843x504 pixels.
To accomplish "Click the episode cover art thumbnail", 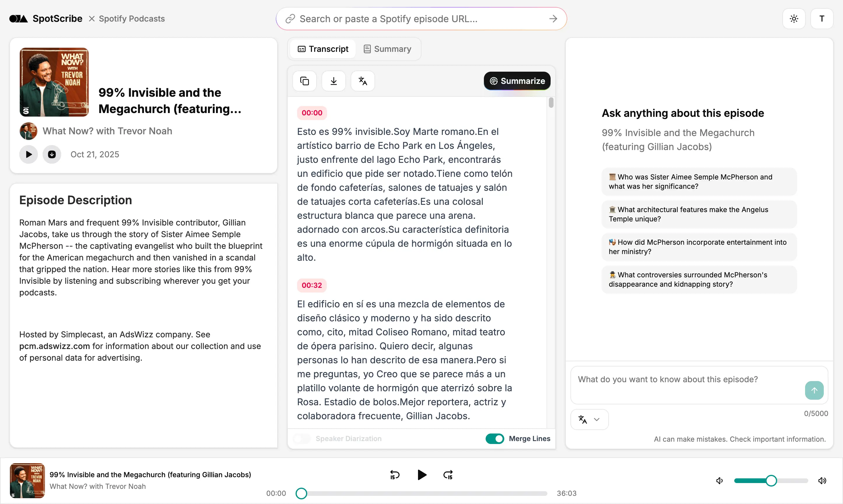I will [x=54, y=82].
